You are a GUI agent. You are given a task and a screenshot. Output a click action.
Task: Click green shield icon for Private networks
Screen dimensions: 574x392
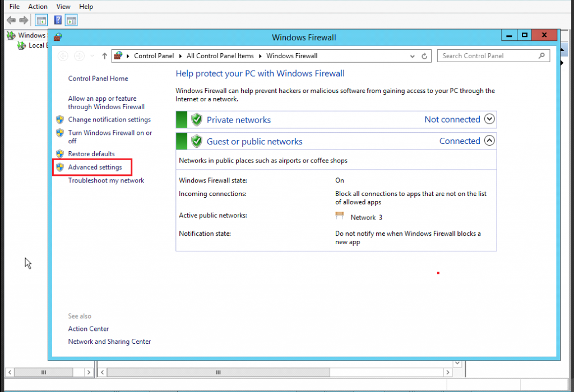point(197,120)
